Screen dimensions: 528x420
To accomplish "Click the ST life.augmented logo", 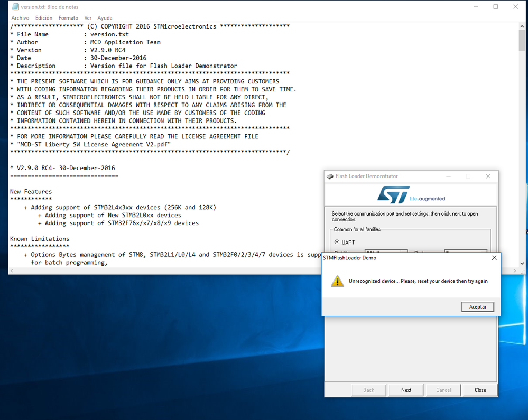I will coord(411,195).
